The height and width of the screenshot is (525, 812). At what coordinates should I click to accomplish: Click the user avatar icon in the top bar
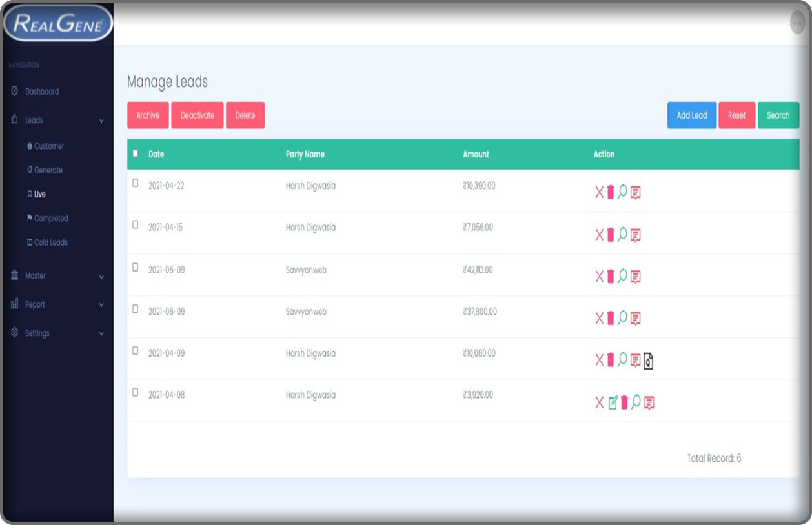(x=798, y=23)
